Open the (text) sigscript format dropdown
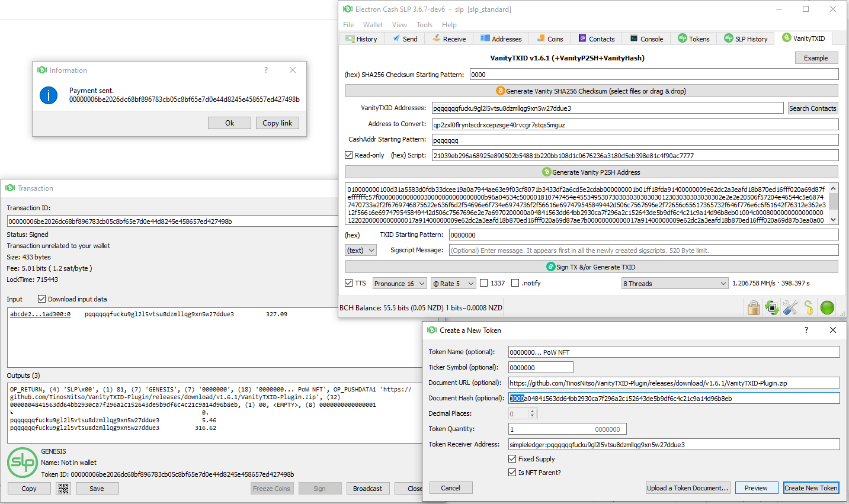The width and height of the screenshot is (849, 504). point(361,250)
